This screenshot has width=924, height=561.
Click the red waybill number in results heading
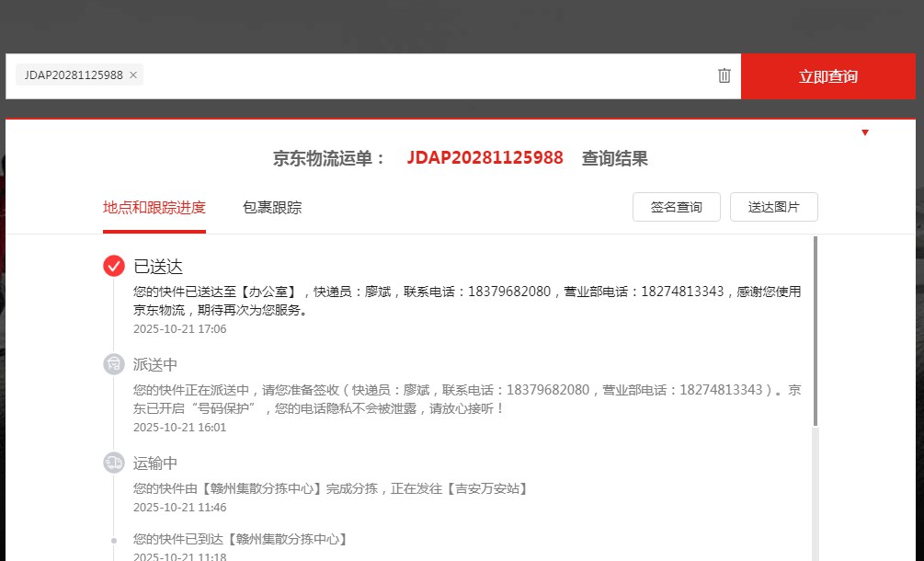tap(485, 158)
